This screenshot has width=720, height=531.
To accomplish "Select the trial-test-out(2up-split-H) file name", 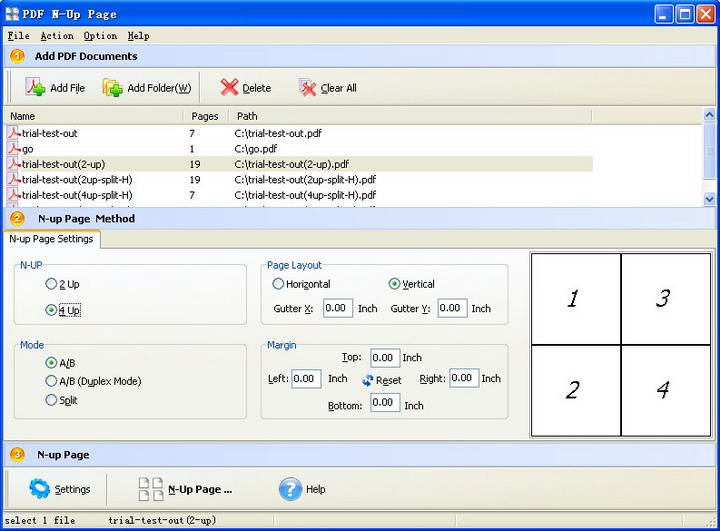I will coord(77,180).
